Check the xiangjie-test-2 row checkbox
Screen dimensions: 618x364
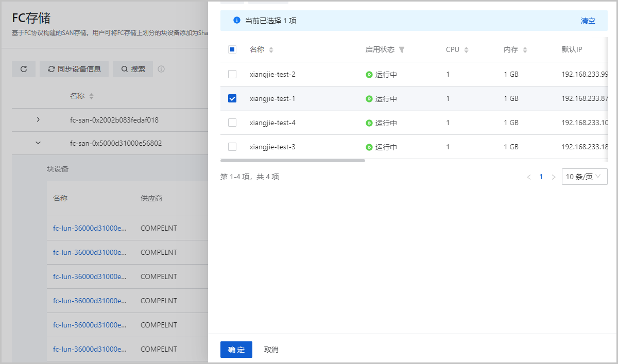pyautogui.click(x=232, y=74)
